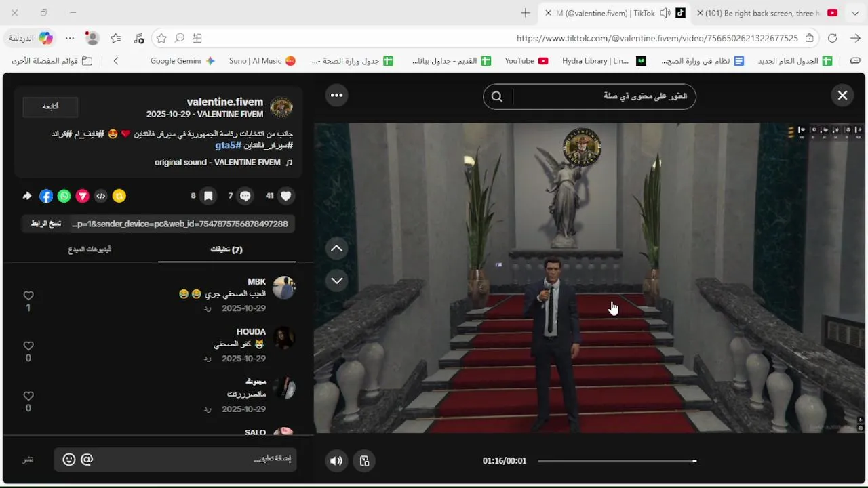Viewport: 868px width, 488px height.
Task: Click the address bar URL
Action: pos(657,39)
